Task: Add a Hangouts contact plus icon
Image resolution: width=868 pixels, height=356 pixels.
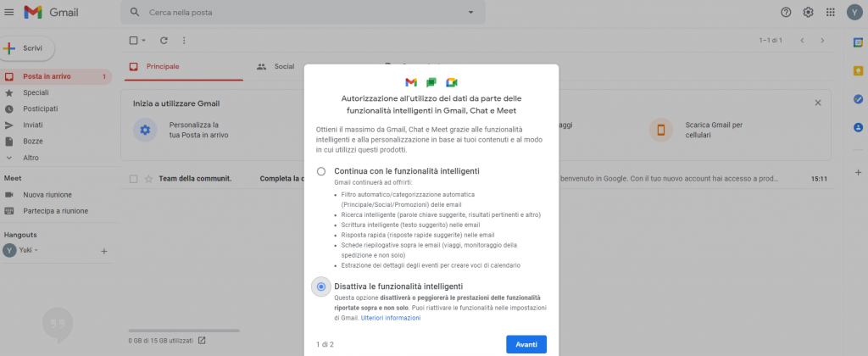Action: 103,252
